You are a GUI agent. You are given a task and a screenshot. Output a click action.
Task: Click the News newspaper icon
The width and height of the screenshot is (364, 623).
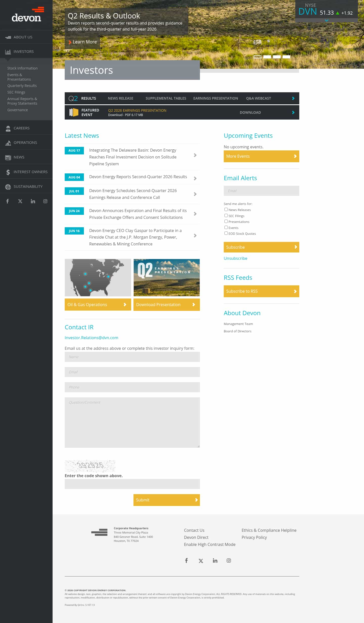click(8, 157)
